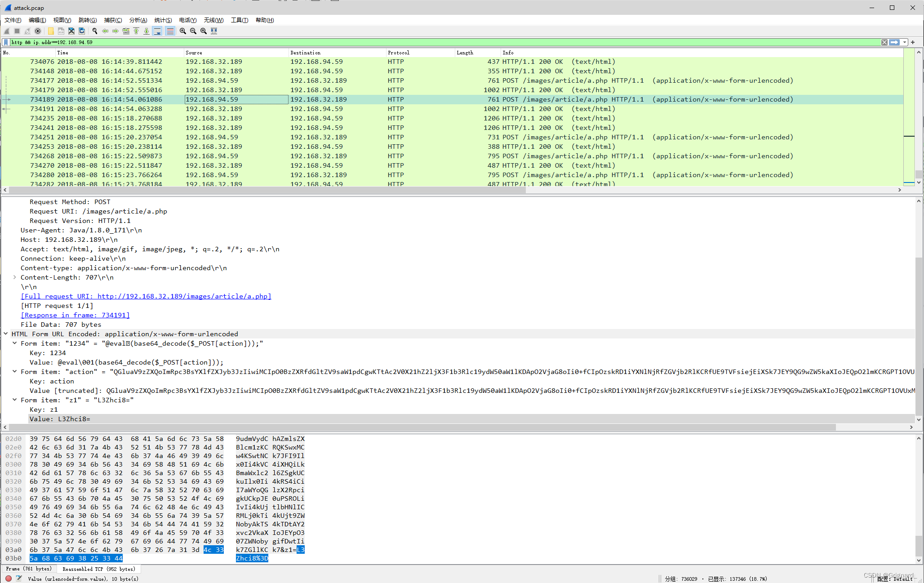Click packet list down scroll arrow
The image size is (924, 583).
pyautogui.click(x=919, y=182)
